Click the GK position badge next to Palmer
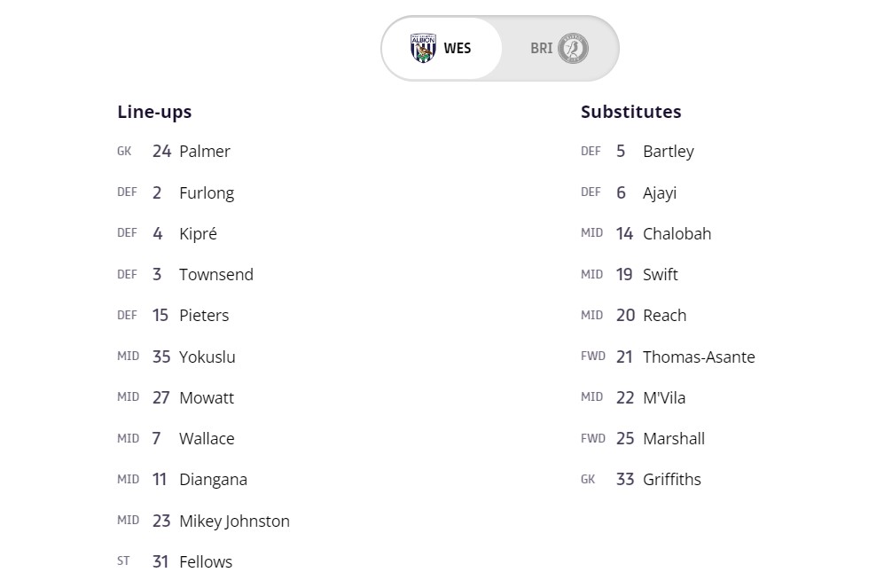Viewport: 892px width, 588px height. point(124,152)
